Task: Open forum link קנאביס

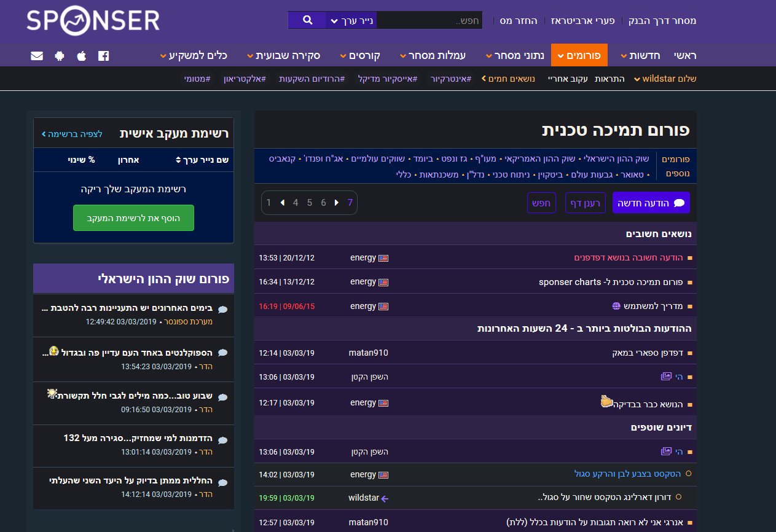Action: [281, 159]
